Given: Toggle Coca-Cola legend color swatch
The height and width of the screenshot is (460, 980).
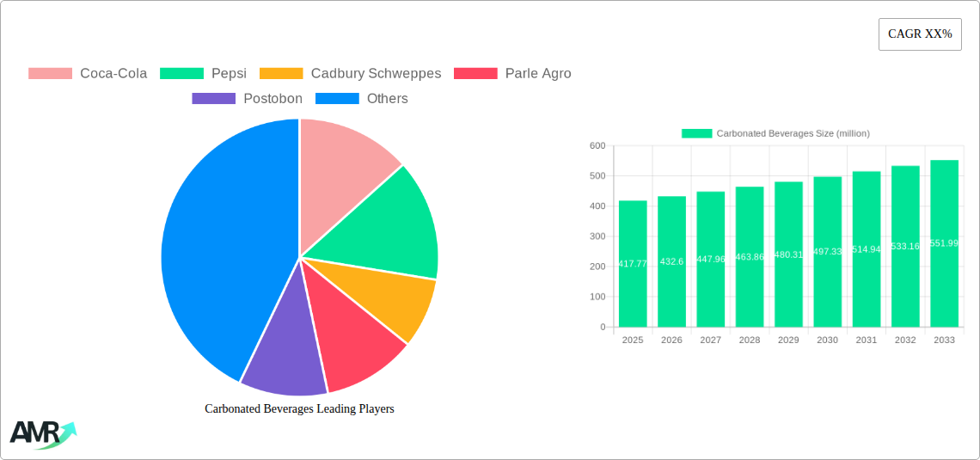Looking at the screenshot, I should pos(50,74).
